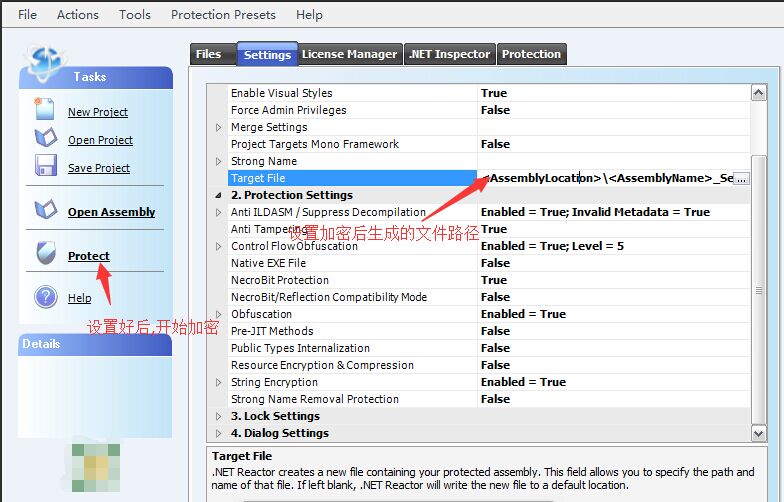Image resolution: width=784 pixels, height=502 pixels.
Task: Click the Open Assembly link
Action: 112,212
